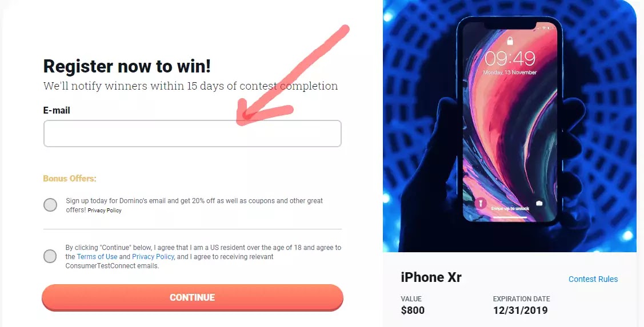Screen dimensions: 644x327
Task: Tick the US resident age agreement checkbox
Action: 50,256
